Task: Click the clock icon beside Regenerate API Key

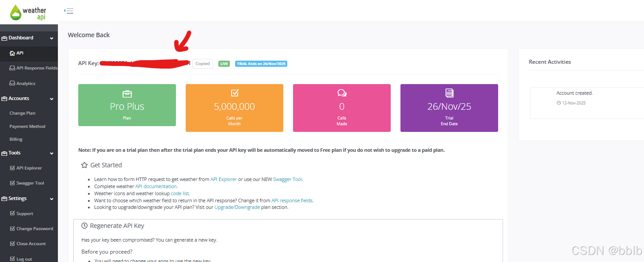Action: point(84,226)
